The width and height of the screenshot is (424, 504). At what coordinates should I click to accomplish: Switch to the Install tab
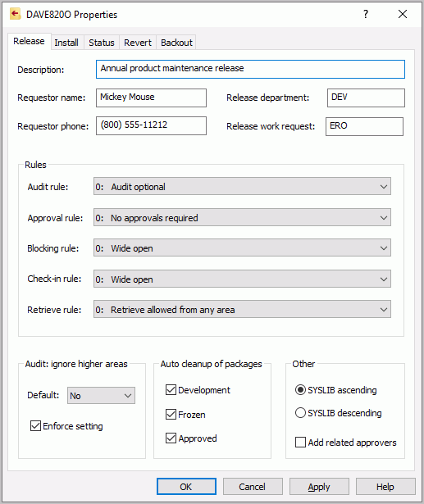pyautogui.click(x=66, y=43)
